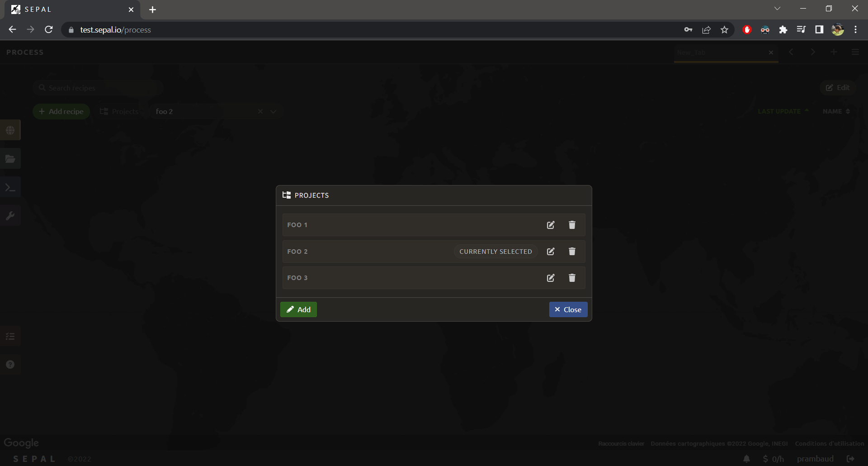Edit the FOO 3 project
The height and width of the screenshot is (466, 868).
[550, 278]
